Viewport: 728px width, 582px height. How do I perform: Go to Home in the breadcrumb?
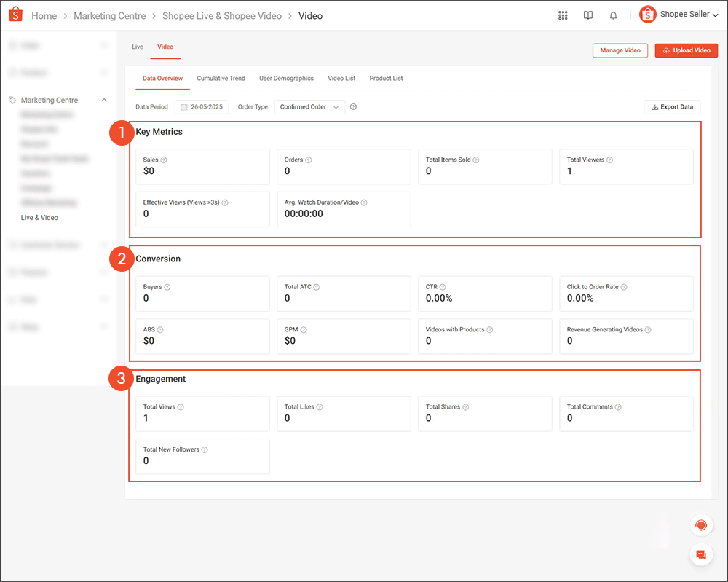coord(44,16)
